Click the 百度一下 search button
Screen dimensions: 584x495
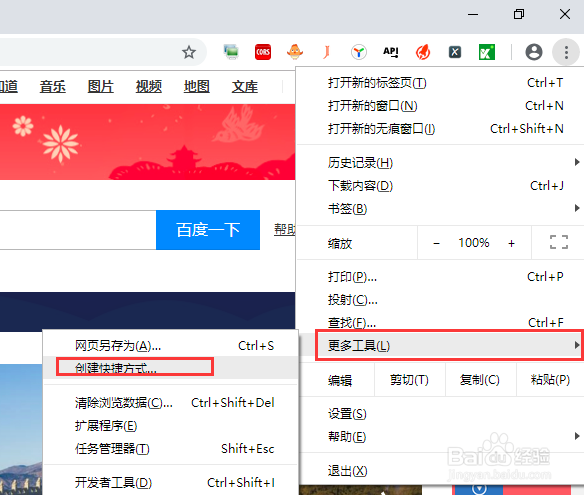208,230
